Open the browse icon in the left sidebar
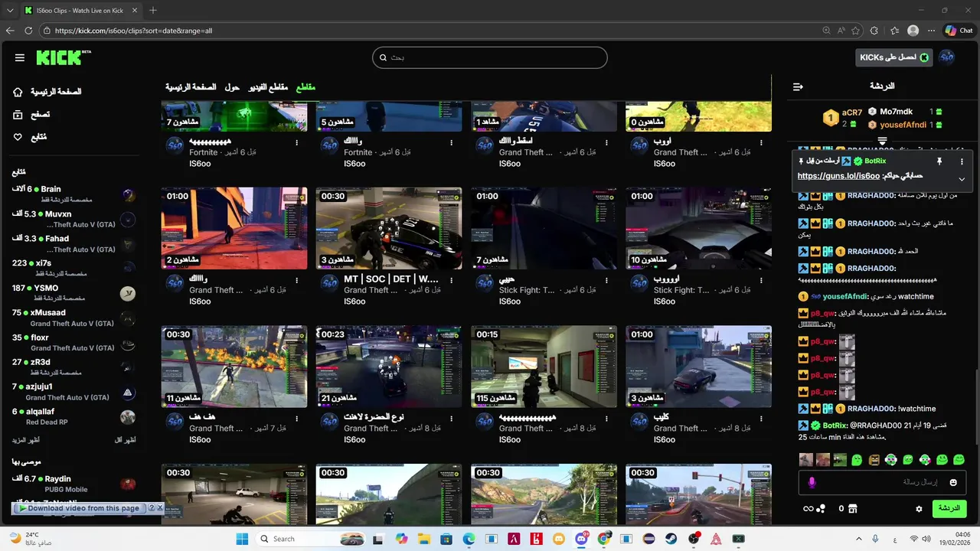The width and height of the screenshot is (980, 551). [18, 114]
